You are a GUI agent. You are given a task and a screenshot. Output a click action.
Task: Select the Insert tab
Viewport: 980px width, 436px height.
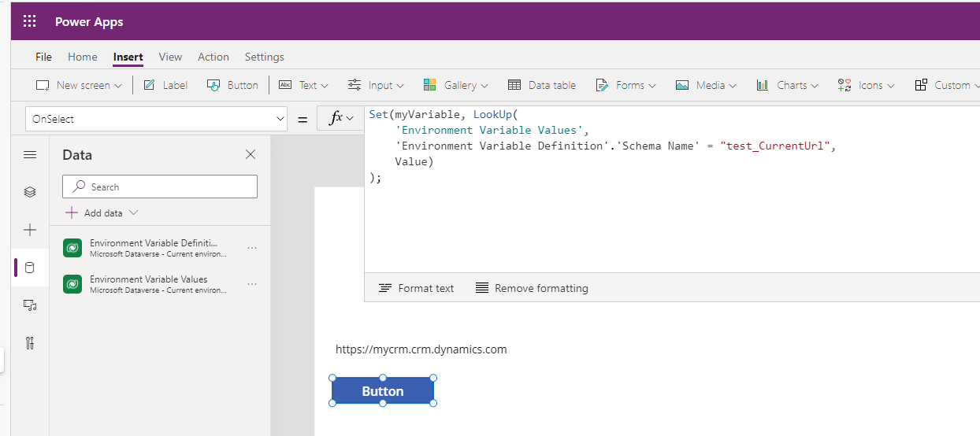pos(128,57)
